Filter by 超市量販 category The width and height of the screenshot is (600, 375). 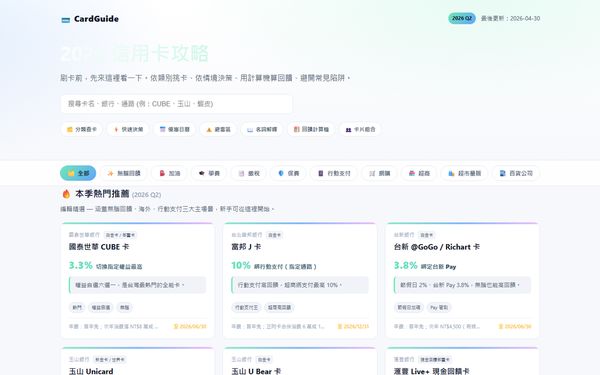[465, 173]
